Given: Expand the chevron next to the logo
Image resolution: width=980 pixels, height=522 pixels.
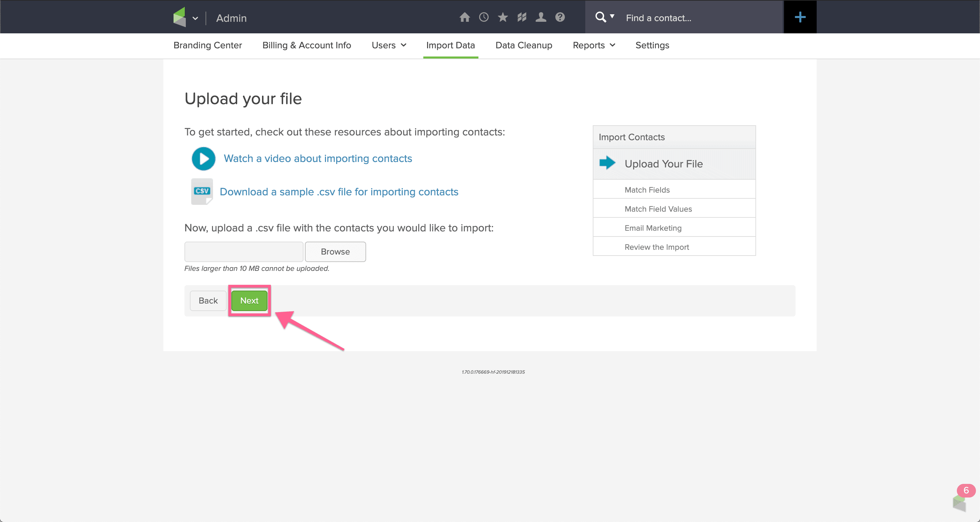Looking at the screenshot, I should (195, 18).
